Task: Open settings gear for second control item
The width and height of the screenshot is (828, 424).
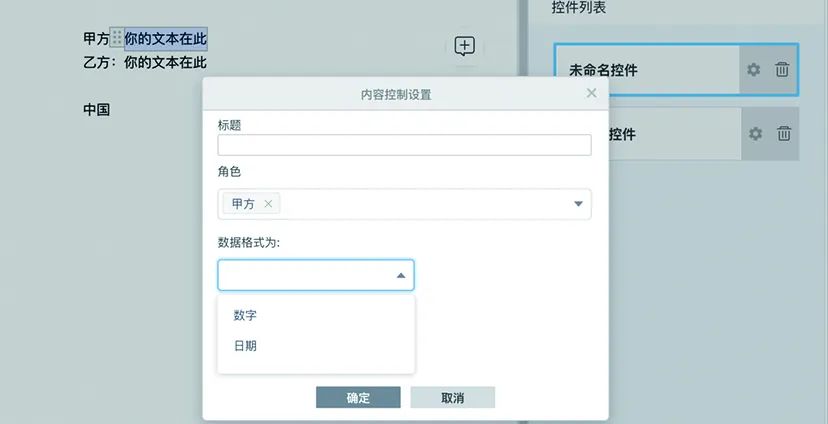Action: click(x=756, y=134)
